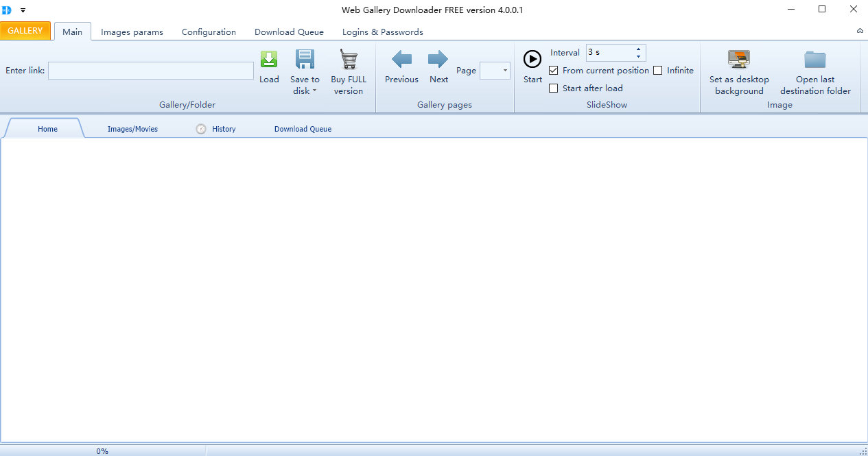Viewport: 868px width, 456px height.
Task: Switch to Images/Movies content tab
Action: (x=132, y=128)
